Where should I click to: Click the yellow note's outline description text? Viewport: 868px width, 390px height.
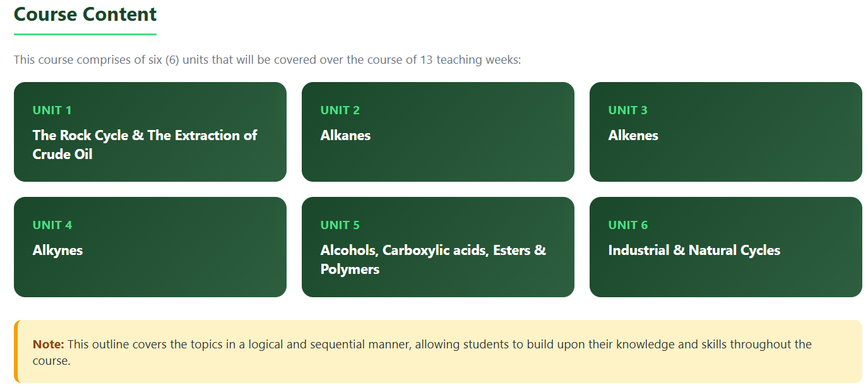point(436,345)
